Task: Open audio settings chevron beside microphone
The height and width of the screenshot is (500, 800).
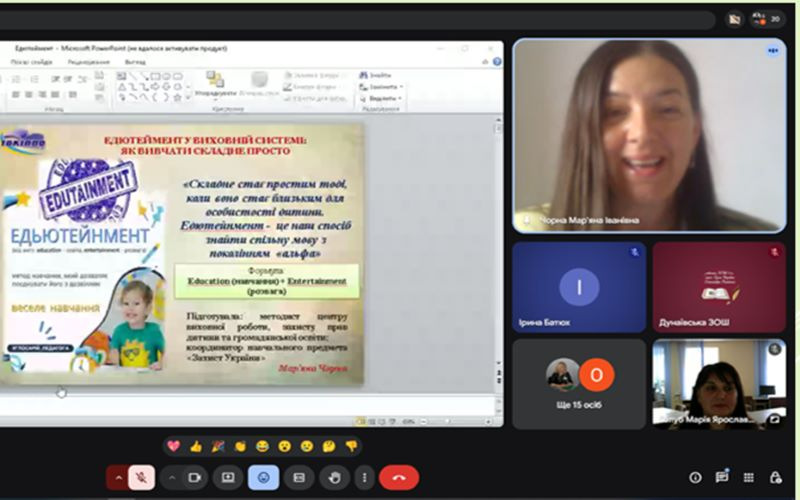Action: coord(118,478)
